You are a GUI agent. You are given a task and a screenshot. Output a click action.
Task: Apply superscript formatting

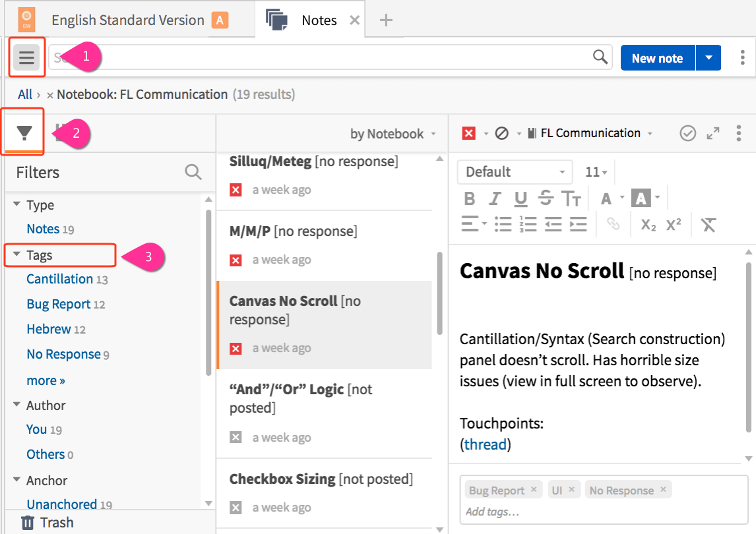[674, 223]
